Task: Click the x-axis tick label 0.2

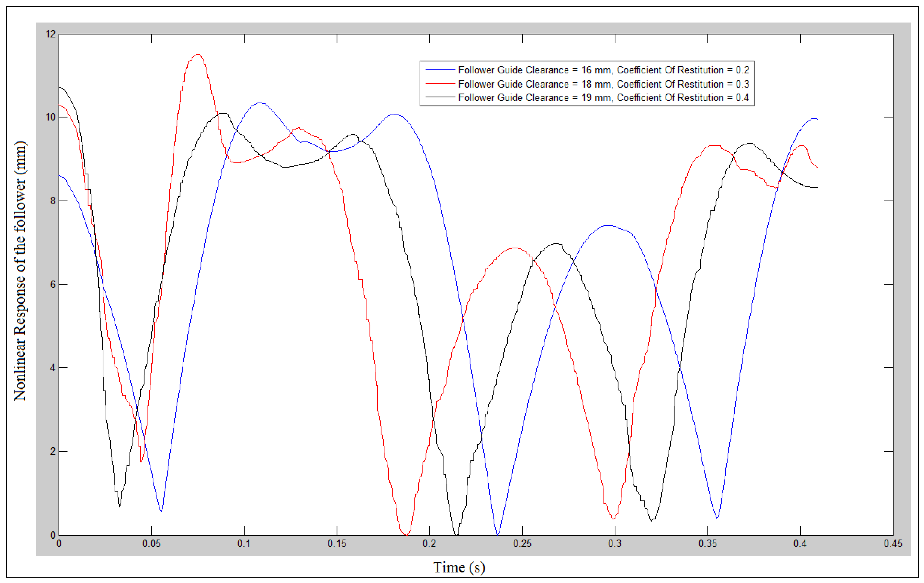Action: [429, 544]
